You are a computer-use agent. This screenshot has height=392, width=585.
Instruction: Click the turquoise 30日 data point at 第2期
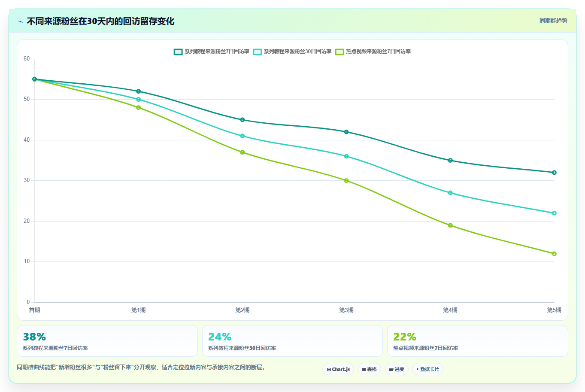click(x=242, y=136)
